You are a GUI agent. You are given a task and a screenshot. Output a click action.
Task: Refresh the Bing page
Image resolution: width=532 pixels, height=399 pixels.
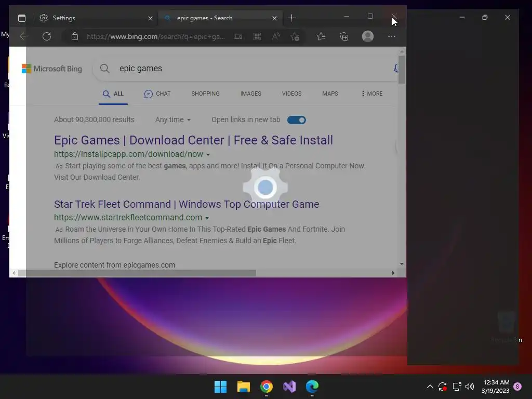click(47, 36)
